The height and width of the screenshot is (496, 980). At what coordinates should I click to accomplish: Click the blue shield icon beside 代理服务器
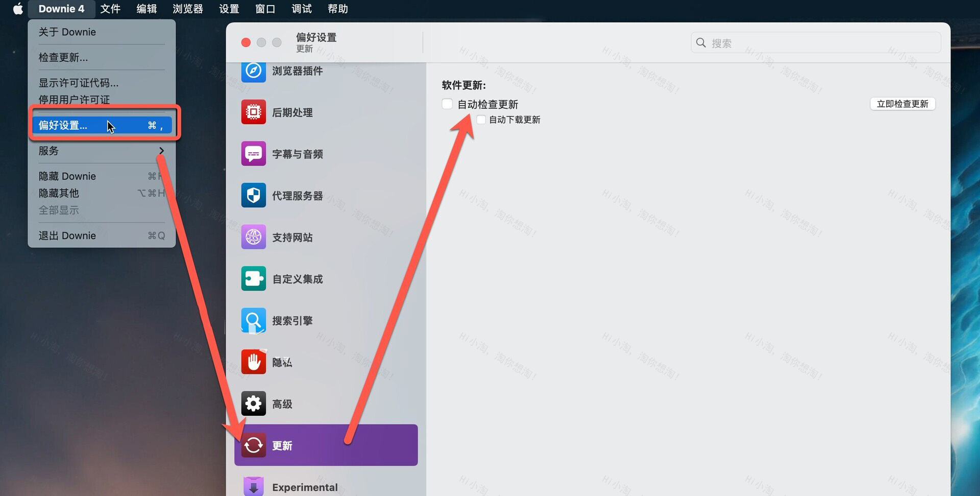(253, 195)
